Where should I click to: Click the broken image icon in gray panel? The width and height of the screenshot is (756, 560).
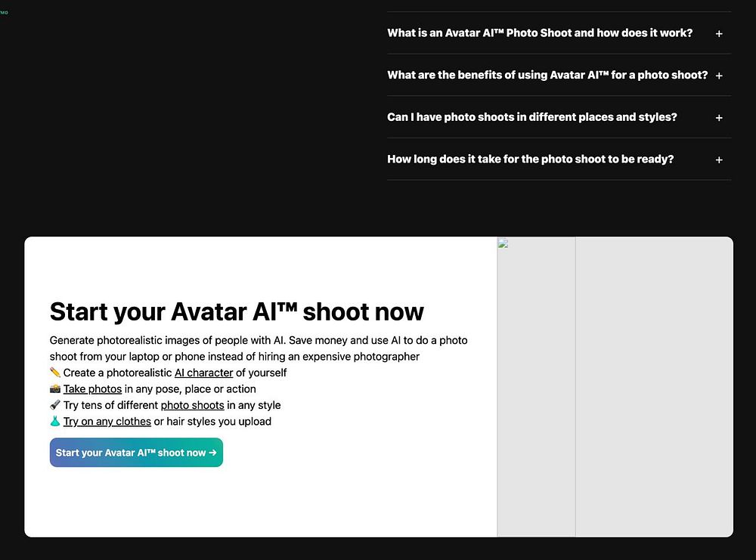[503, 243]
